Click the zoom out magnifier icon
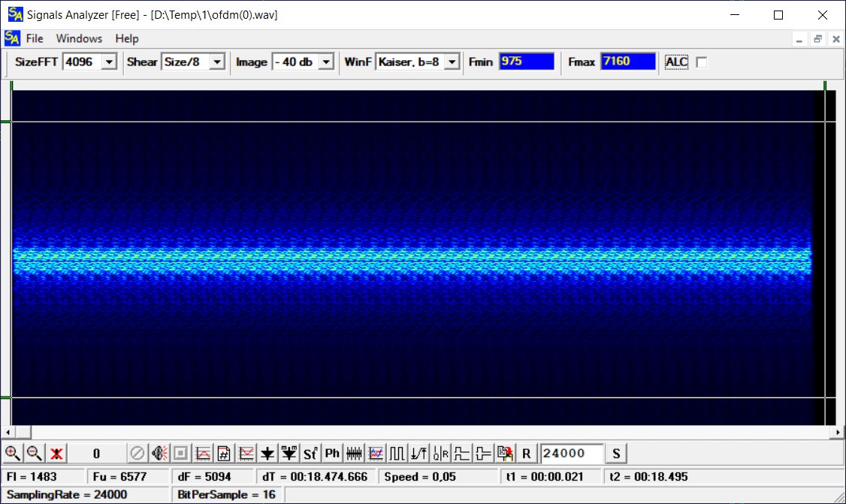Image resolution: width=846 pixels, height=504 pixels. click(x=35, y=453)
